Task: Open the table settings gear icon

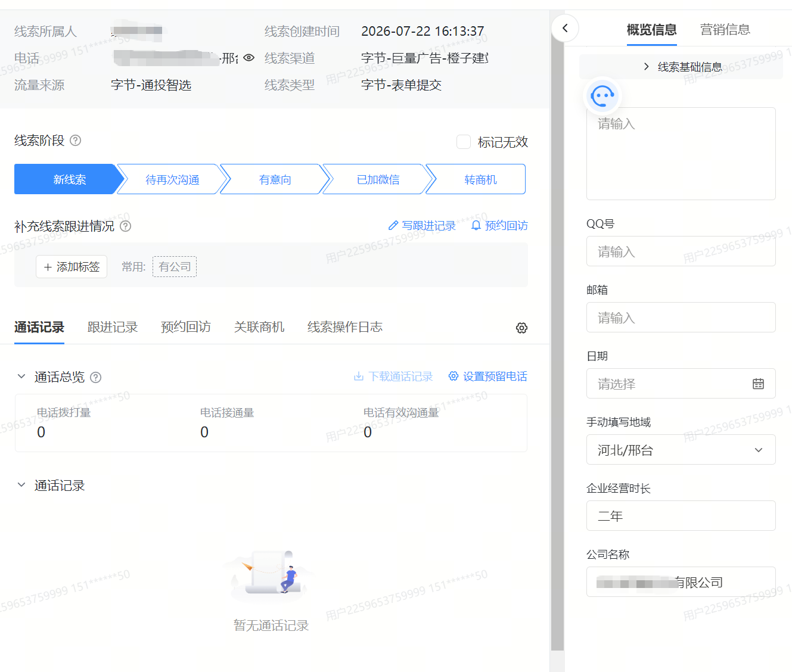Action: [x=521, y=328]
